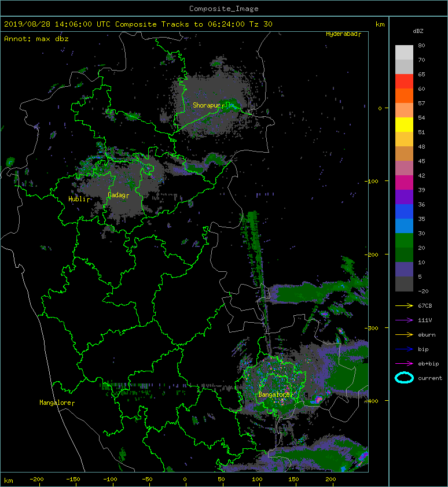
Task: Click the -20 dBZ scale label
Action: [x=423, y=292]
